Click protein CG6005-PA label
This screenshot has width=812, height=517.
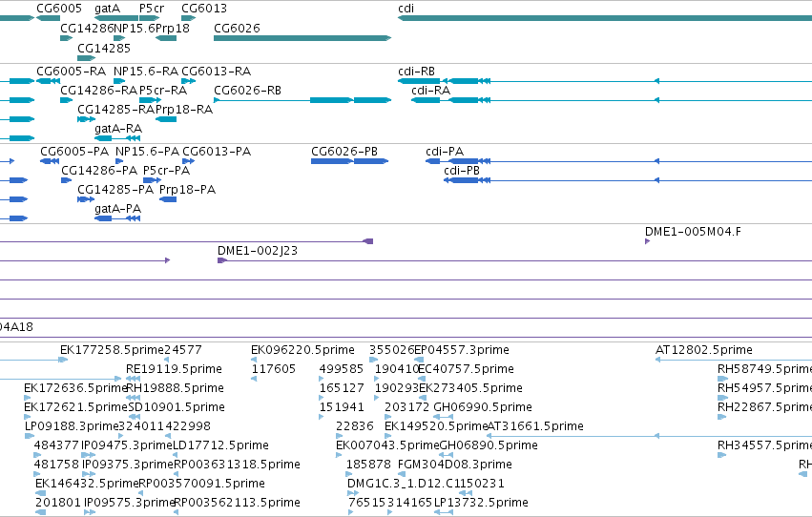[74, 151]
